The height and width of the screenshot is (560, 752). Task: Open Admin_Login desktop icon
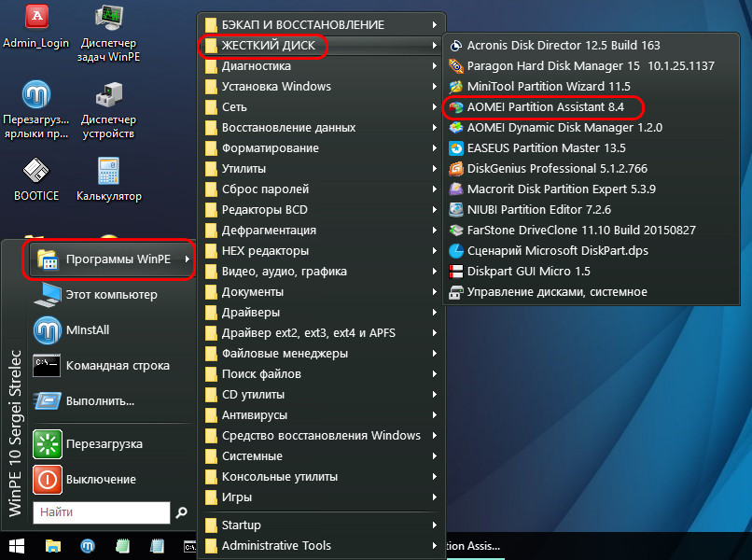click(x=36, y=26)
